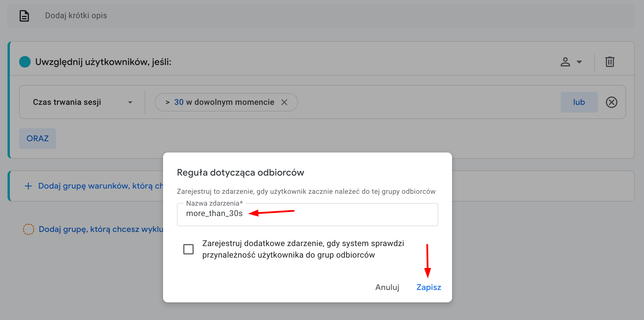Save the rule with "Zapisz"
The height and width of the screenshot is (320, 644).
click(x=429, y=287)
